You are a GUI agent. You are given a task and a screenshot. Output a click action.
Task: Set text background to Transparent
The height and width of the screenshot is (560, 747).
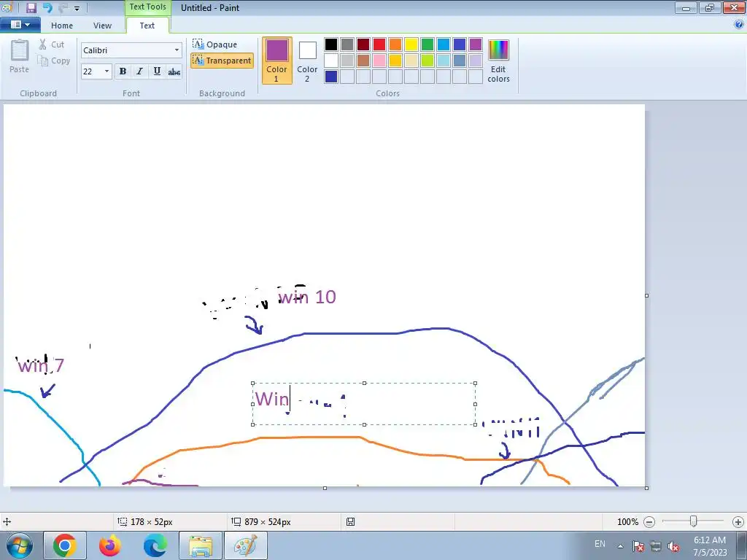point(222,61)
